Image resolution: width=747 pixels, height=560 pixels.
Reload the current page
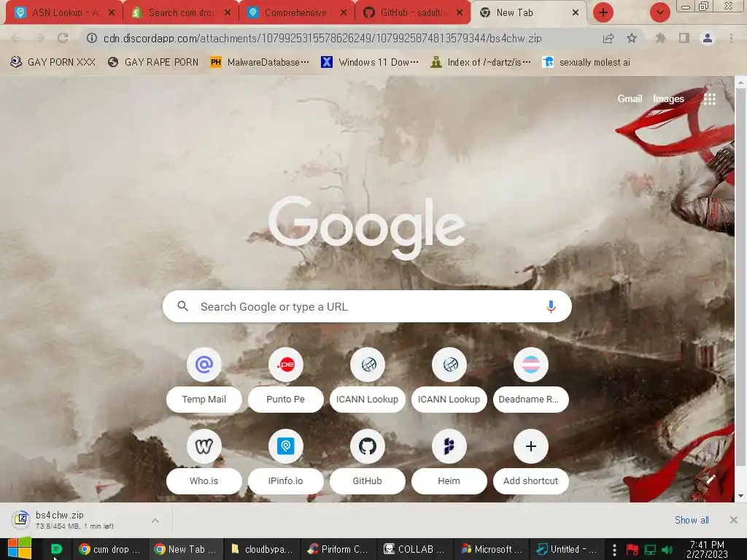tap(63, 38)
